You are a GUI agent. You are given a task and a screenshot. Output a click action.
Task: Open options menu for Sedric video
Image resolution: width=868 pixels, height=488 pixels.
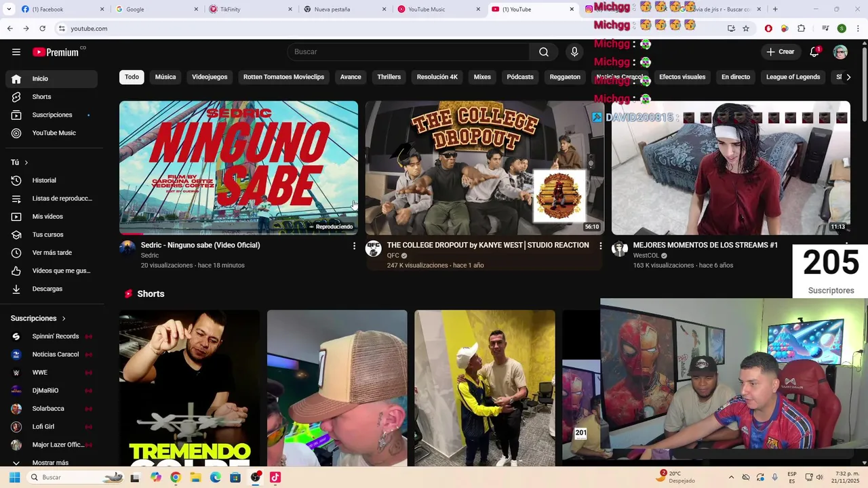(354, 246)
